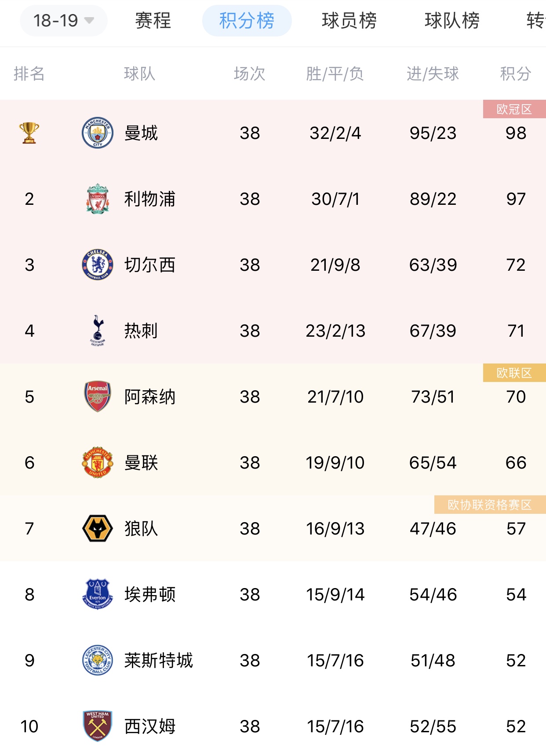Select the Wolves wolf-head logo
546x756 pixels.
(x=98, y=528)
